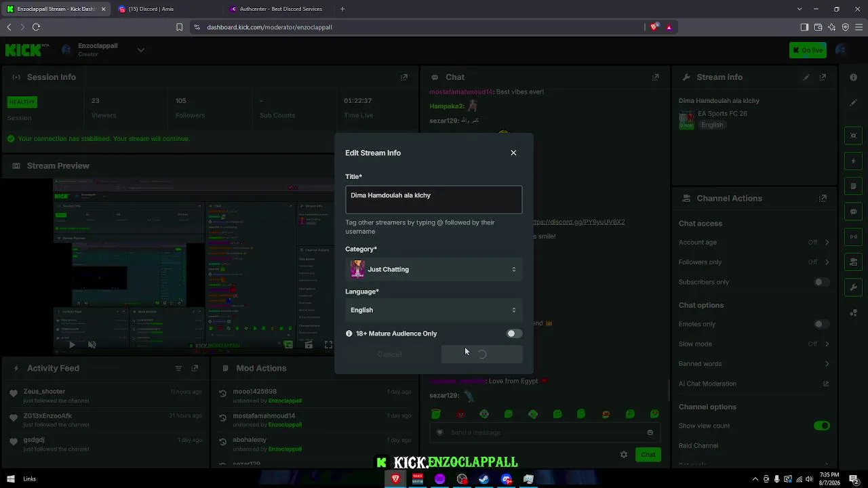Image resolution: width=868 pixels, height=488 pixels.
Task: Edit Stream info with the pencil icon
Action: click(x=806, y=77)
